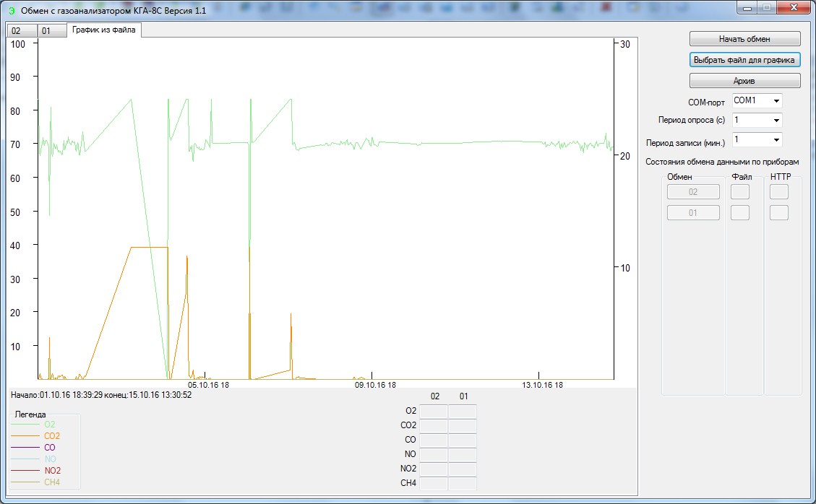Click the NO value field in column 02
816x504 pixels.
tap(434, 455)
